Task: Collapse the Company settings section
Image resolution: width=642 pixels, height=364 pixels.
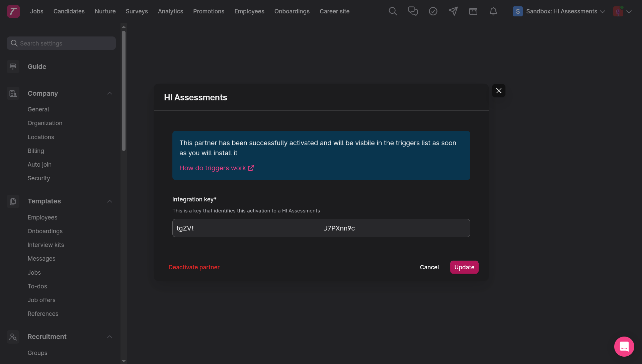Action: click(x=109, y=93)
